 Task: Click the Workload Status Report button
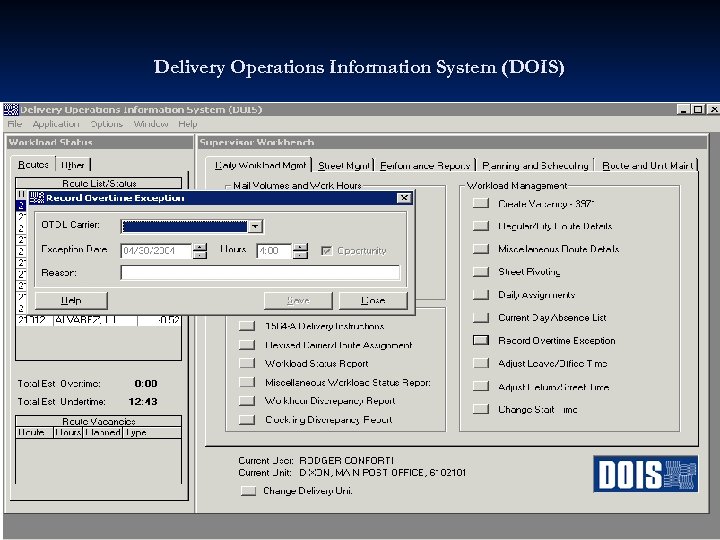[247, 363]
